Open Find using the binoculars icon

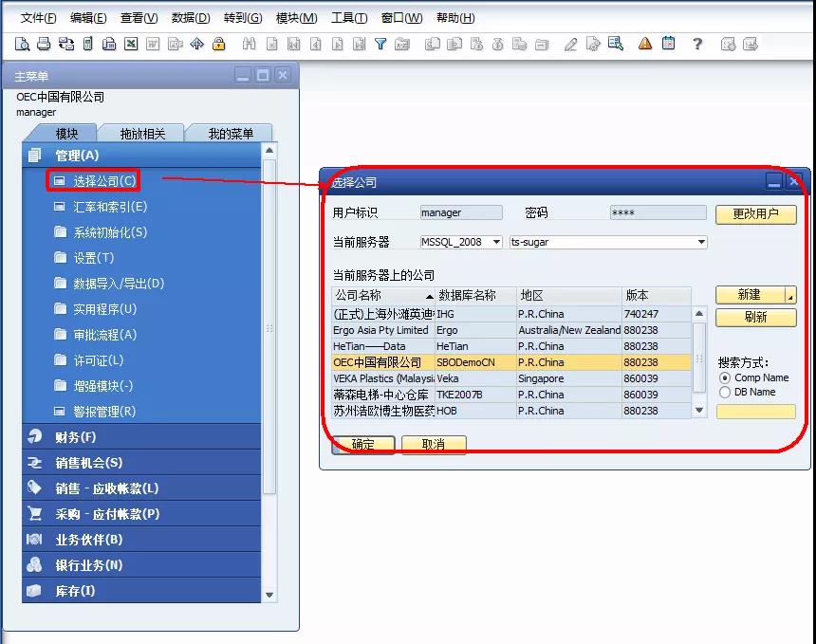click(249, 43)
